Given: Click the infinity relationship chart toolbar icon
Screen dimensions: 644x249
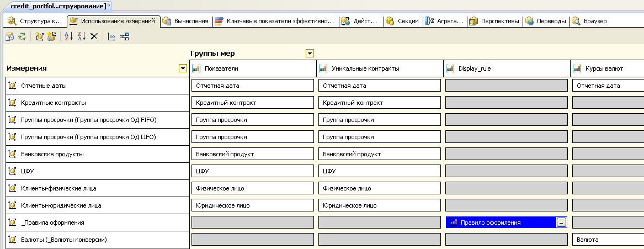Looking at the screenshot, I should 111,36.
